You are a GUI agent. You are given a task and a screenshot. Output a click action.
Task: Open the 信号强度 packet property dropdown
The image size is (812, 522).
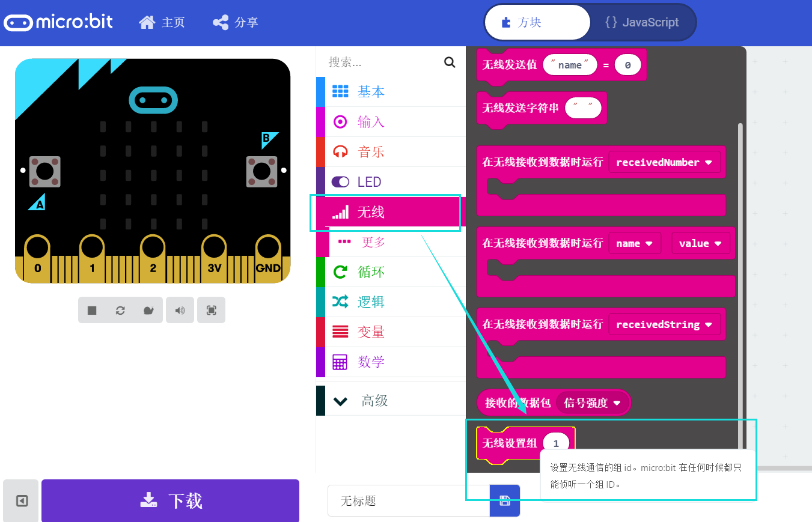coord(593,402)
